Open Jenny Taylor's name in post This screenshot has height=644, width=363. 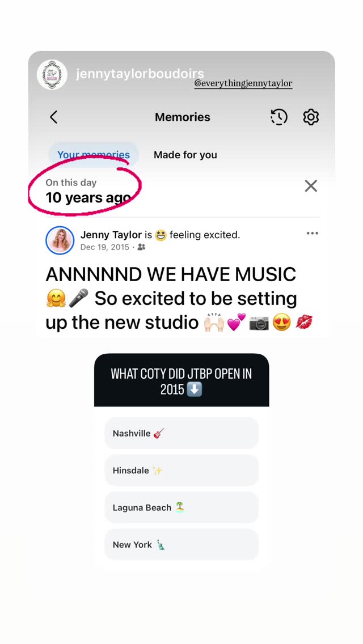click(111, 235)
